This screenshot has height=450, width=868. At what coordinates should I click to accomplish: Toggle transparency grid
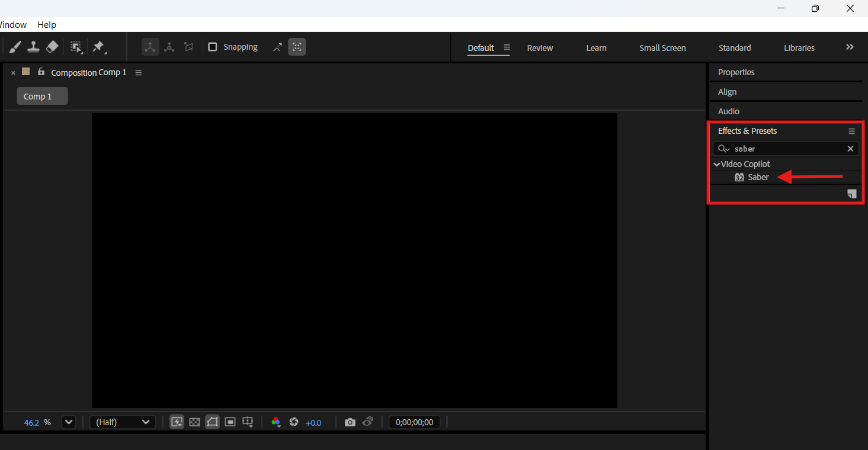[x=194, y=422]
